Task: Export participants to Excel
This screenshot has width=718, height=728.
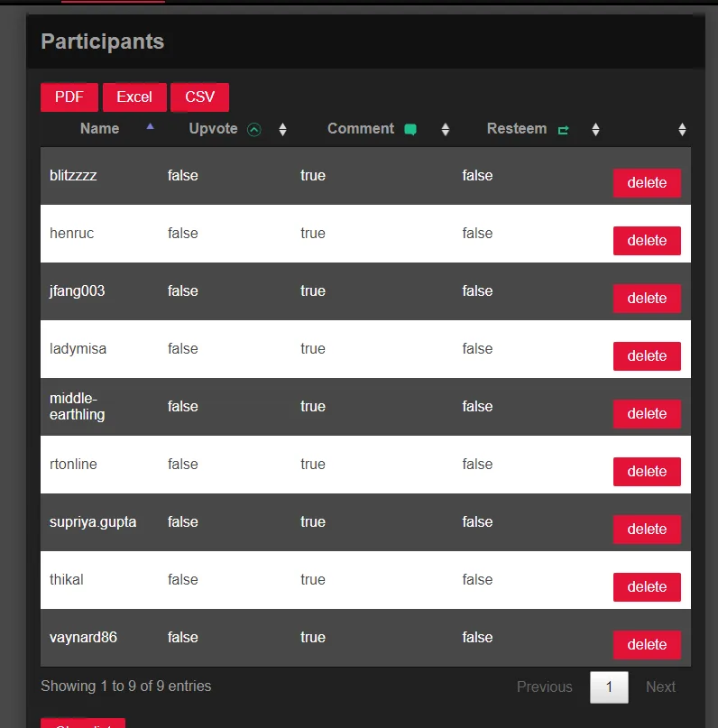Action: click(x=134, y=97)
